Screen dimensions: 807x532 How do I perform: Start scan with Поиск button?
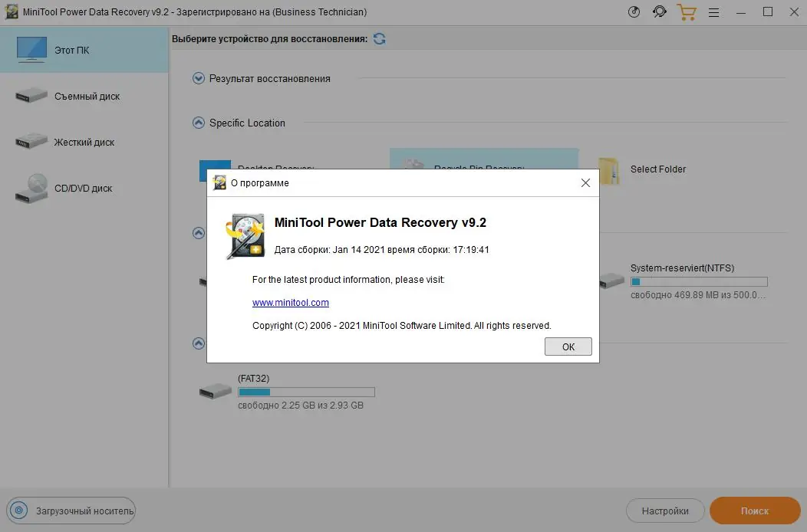[755, 511]
